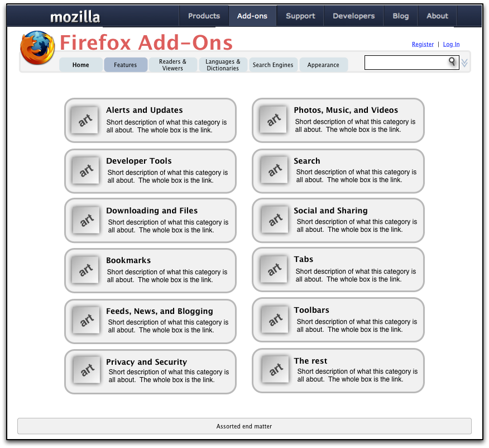Switch to the Home tab
Image resolution: width=489 pixels, height=448 pixels.
(x=81, y=65)
